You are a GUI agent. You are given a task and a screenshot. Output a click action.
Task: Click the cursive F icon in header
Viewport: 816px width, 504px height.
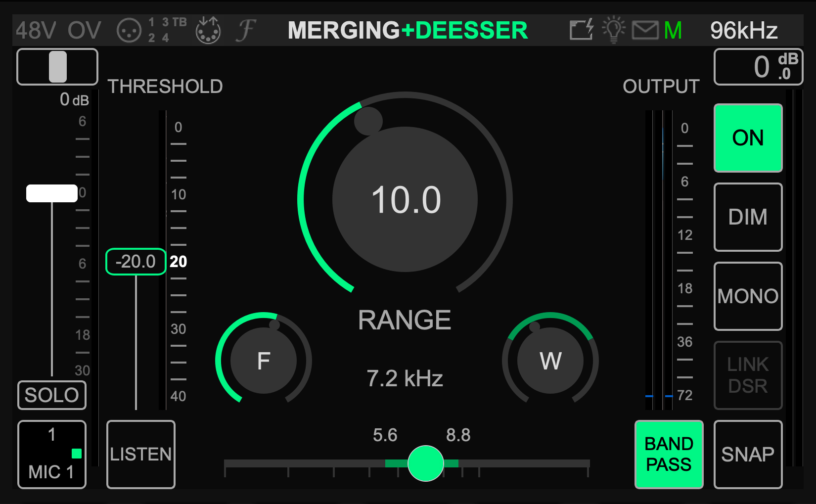click(246, 30)
